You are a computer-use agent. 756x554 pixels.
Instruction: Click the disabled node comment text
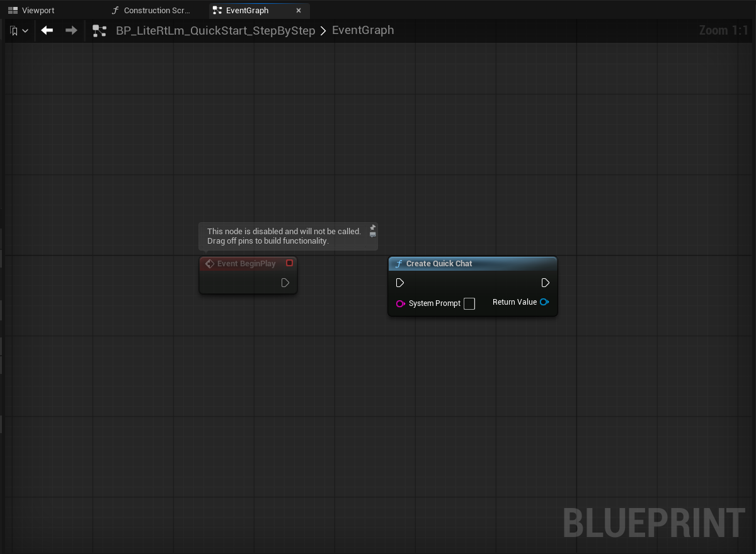(284, 236)
